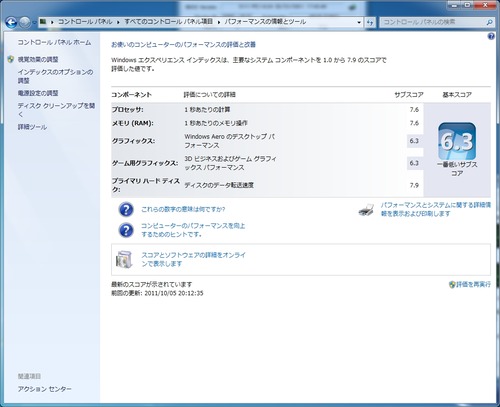This screenshot has width=500, height=407.
Task: Click 評価を再実行 to rerun assessment
Action: tap(473, 284)
